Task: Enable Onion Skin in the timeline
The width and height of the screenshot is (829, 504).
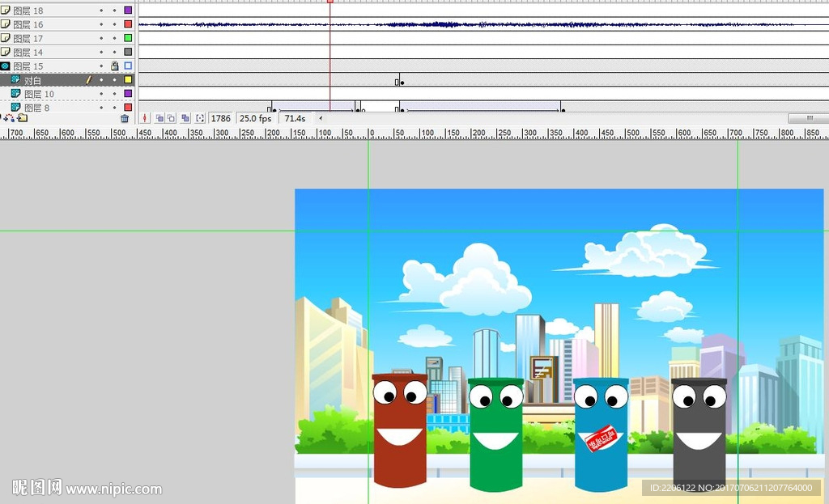Action: (x=159, y=118)
